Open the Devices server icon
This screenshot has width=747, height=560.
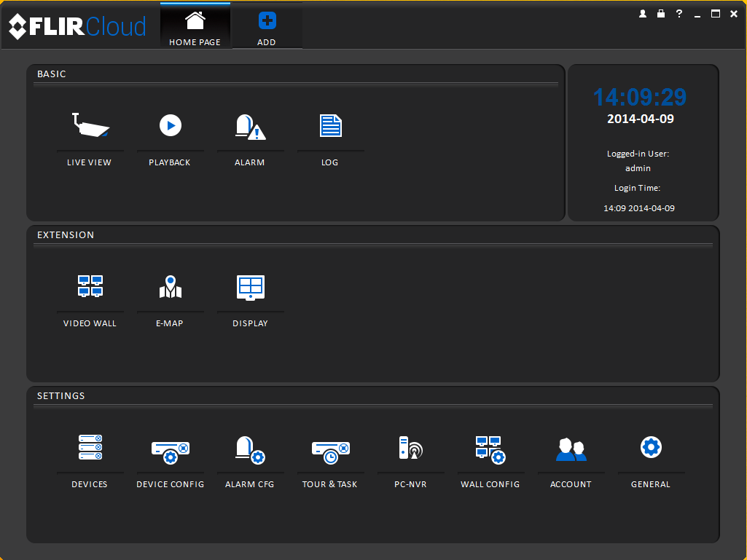pos(90,447)
